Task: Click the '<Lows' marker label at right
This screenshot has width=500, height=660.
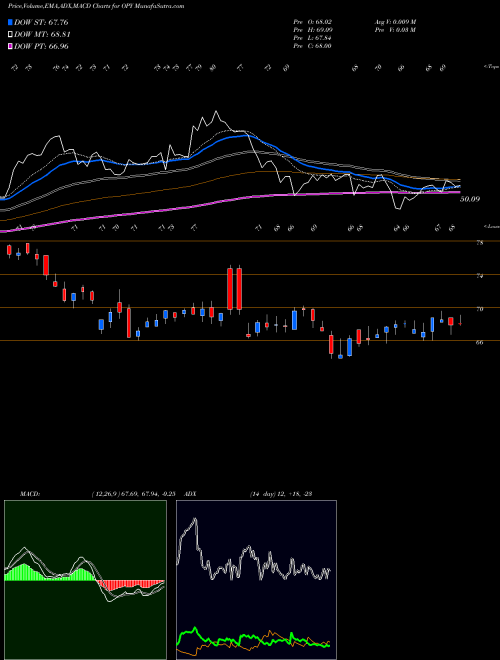Action: 491,226
